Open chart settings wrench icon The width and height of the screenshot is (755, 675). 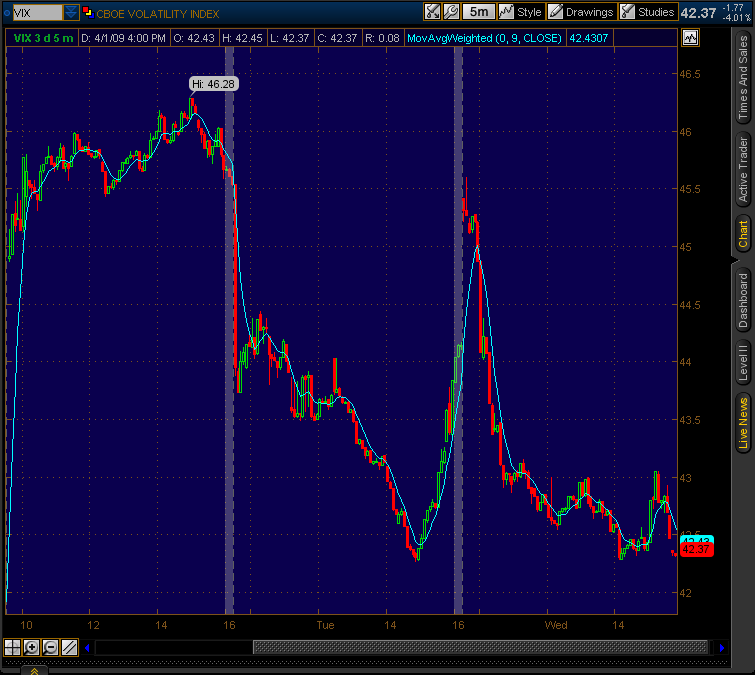point(451,12)
